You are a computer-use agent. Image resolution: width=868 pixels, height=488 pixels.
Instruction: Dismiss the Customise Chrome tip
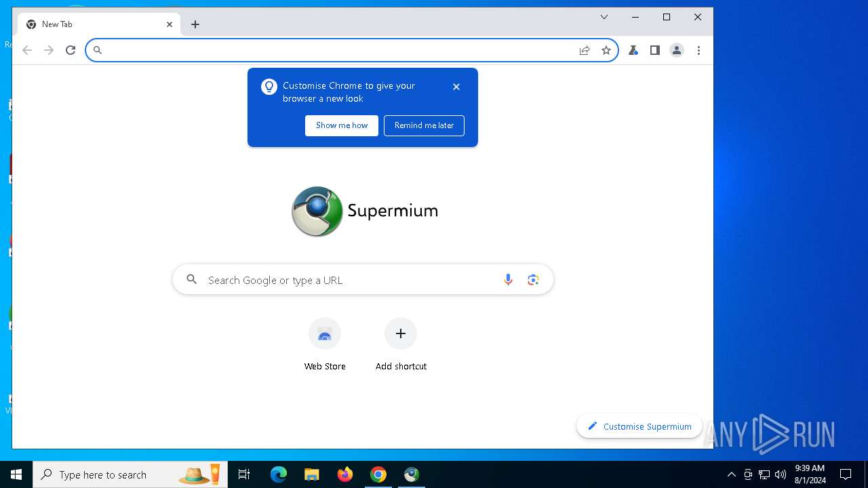click(x=456, y=87)
